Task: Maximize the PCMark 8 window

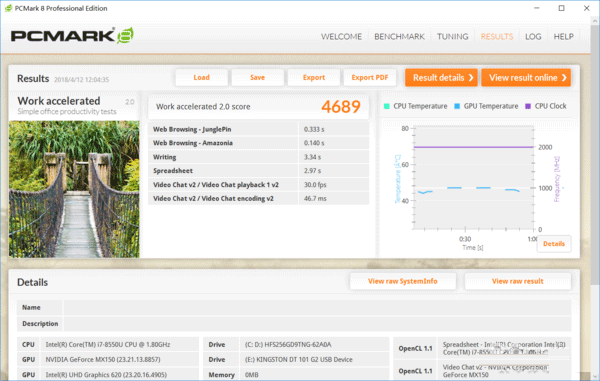Action: tap(561, 8)
